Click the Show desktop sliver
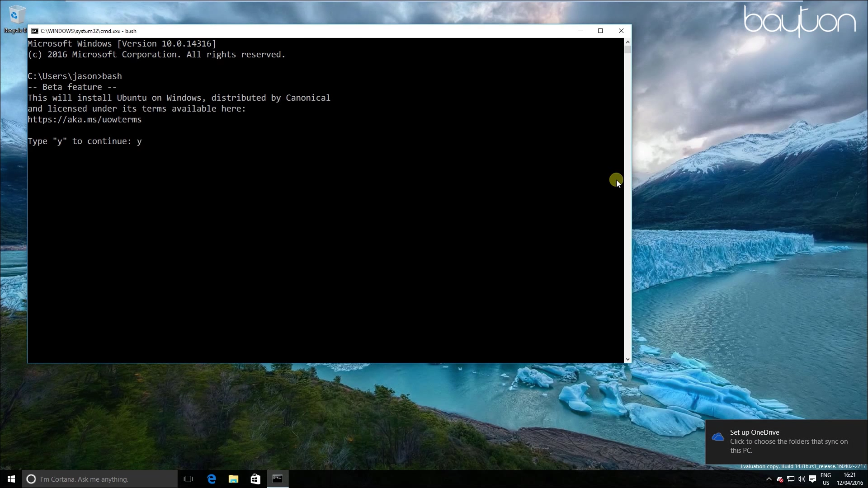Screen dimensions: 868x488 click(866, 479)
